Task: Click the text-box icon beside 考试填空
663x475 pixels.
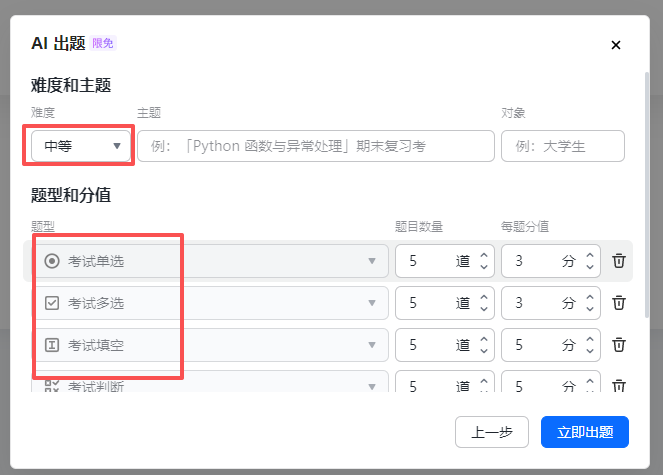Action: pyautogui.click(x=52, y=345)
